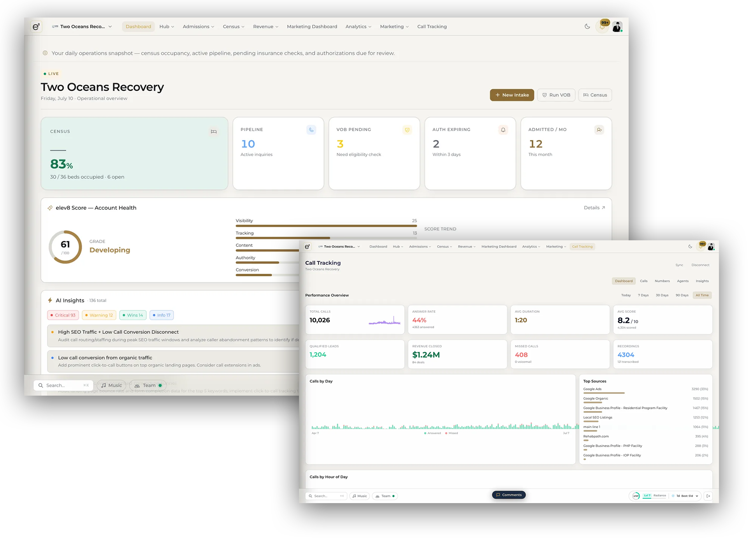Screen dimensions: 754x560
Task: Click the Team button in the Call Tracking bottom bar
Action: point(385,496)
